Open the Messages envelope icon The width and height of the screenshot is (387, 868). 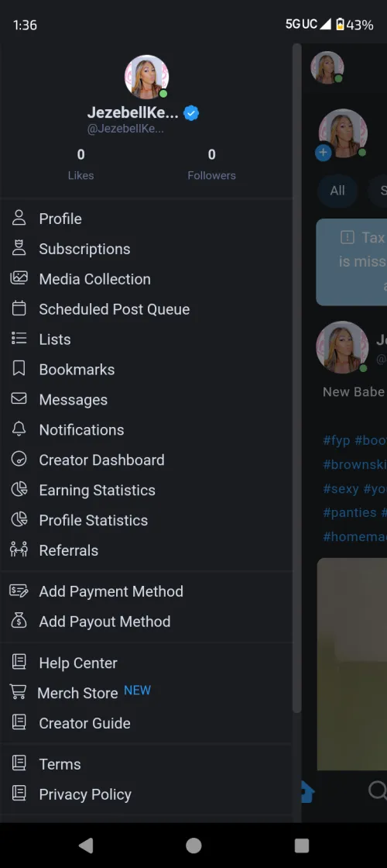pos(19,398)
